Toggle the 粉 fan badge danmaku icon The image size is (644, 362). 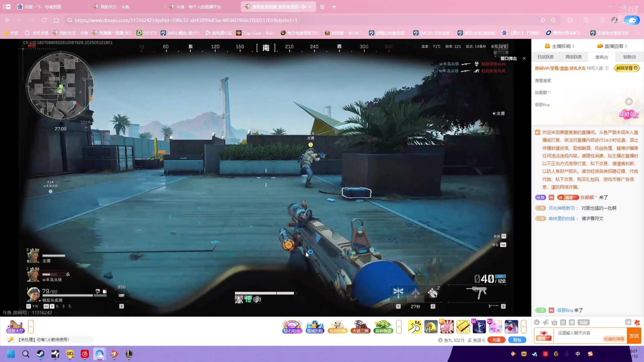[x=563, y=322]
